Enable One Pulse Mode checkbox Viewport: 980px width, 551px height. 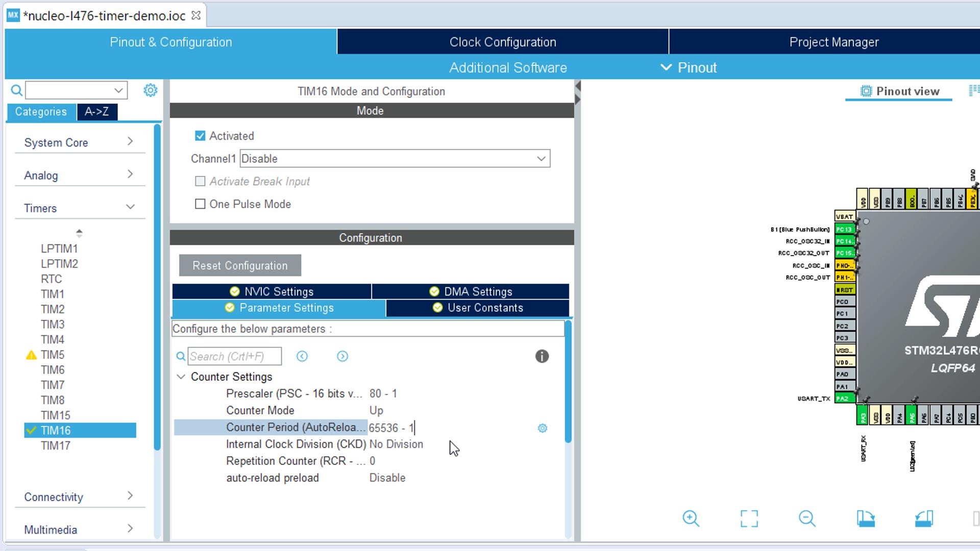[x=200, y=204]
